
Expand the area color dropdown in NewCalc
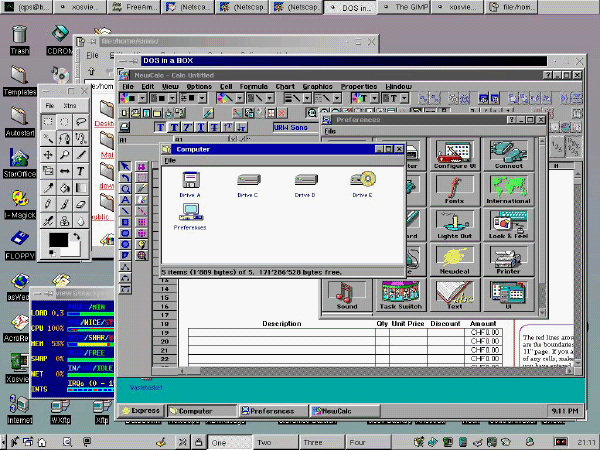pyautogui.click(x=142, y=98)
